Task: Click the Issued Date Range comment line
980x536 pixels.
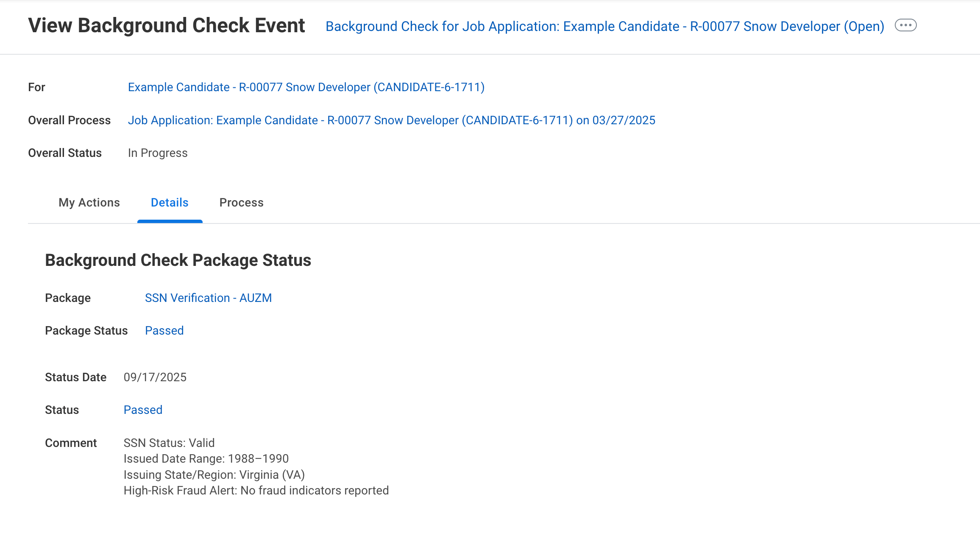Action: [x=206, y=459]
